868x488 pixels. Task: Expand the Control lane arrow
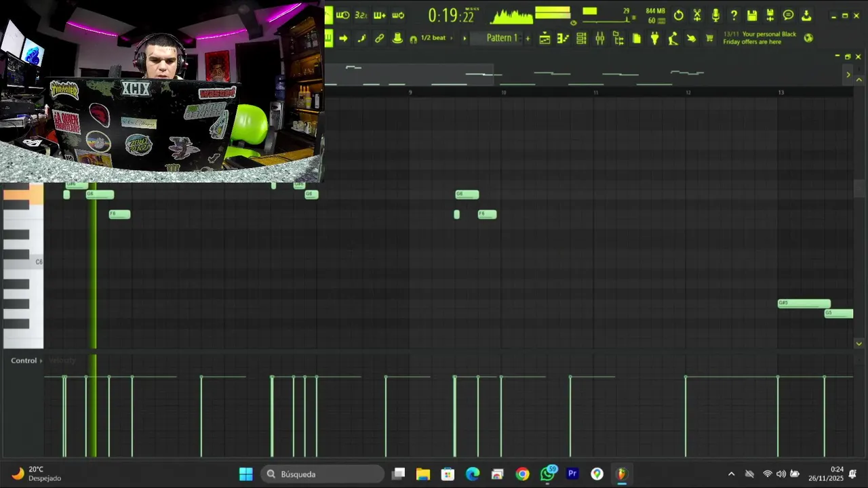point(41,361)
